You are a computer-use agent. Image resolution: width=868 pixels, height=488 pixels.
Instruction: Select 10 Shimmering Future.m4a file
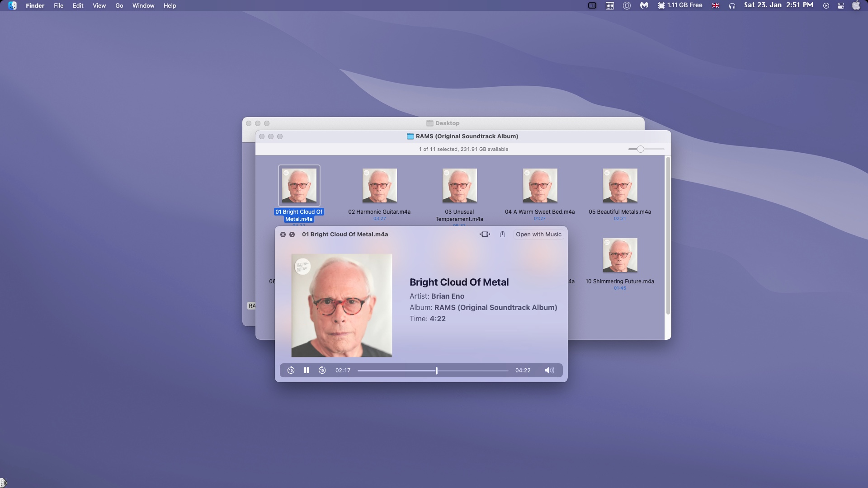tap(620, 255)
